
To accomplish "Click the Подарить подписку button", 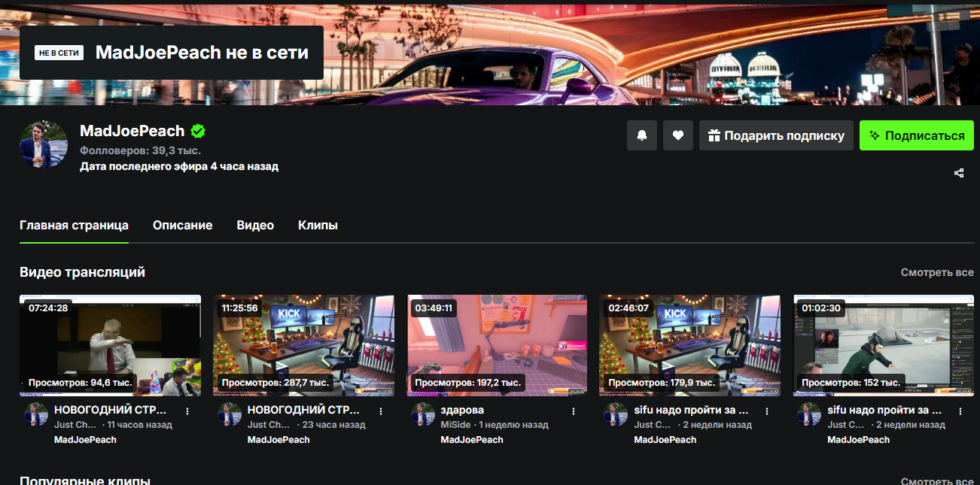I will coord(776,135).
